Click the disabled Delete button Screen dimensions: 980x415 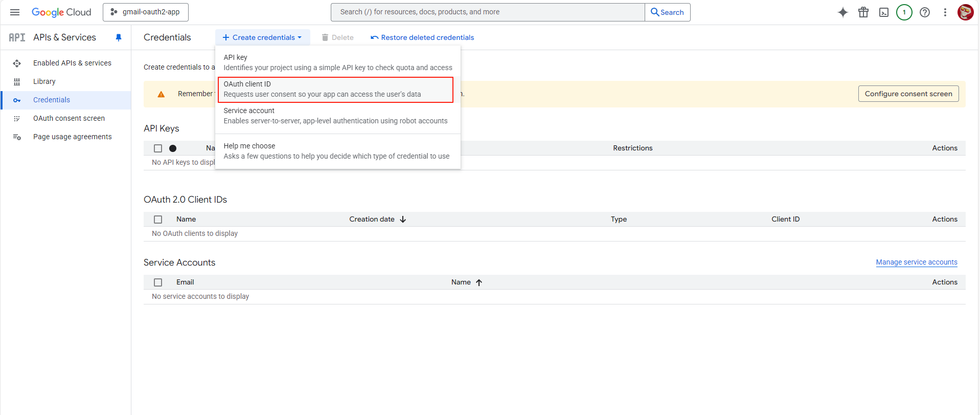(x=337, y=37)
